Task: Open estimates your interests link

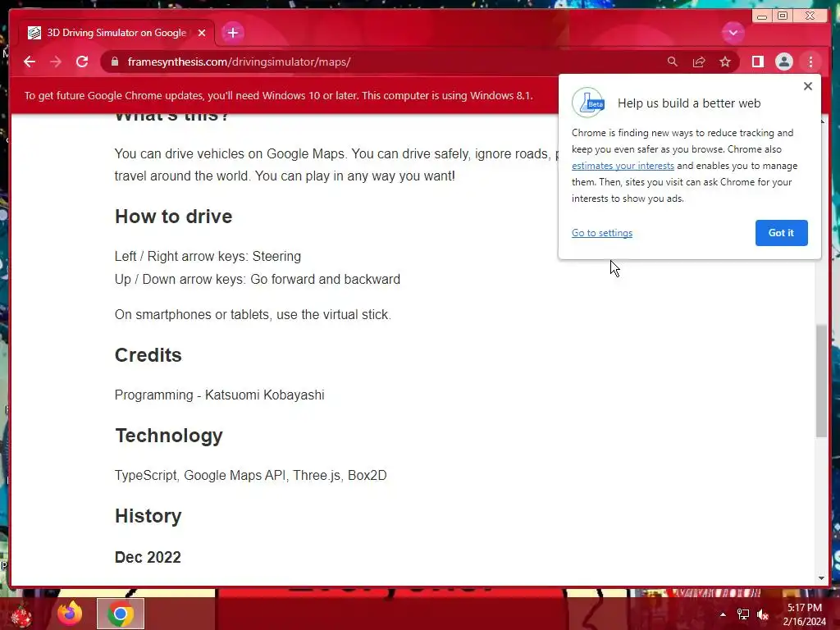Action: 623,166
